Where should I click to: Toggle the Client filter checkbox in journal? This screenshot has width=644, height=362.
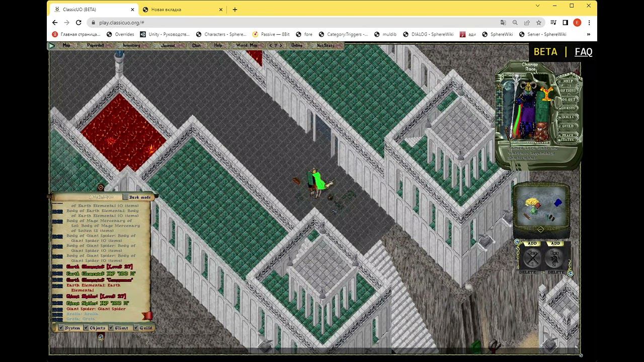[111, 328]
